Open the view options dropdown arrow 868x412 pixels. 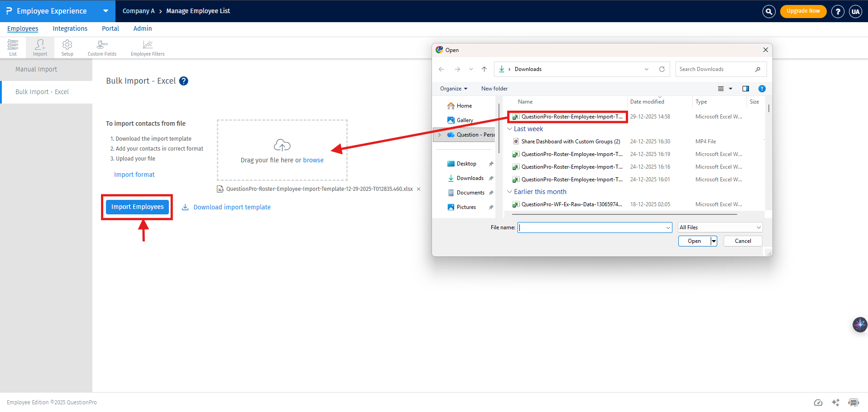click(x=730, y=89)
